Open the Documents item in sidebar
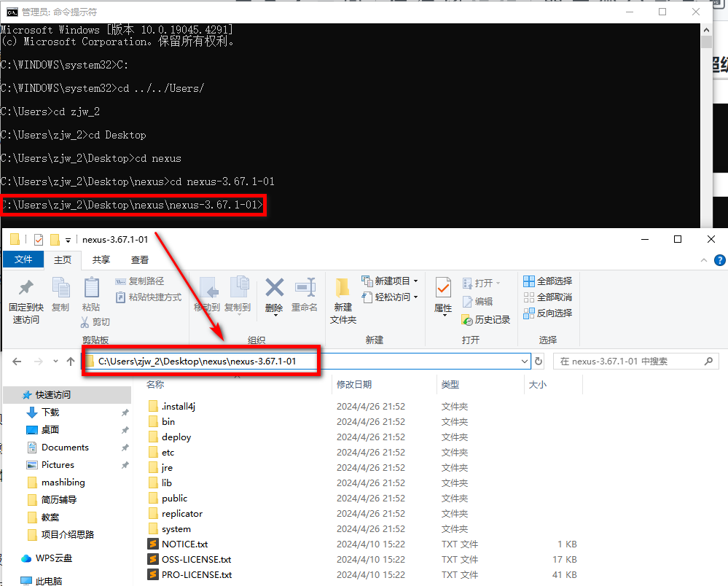Image resolution: width=728 pixels, height=586 pixels. tap(65, 448)
